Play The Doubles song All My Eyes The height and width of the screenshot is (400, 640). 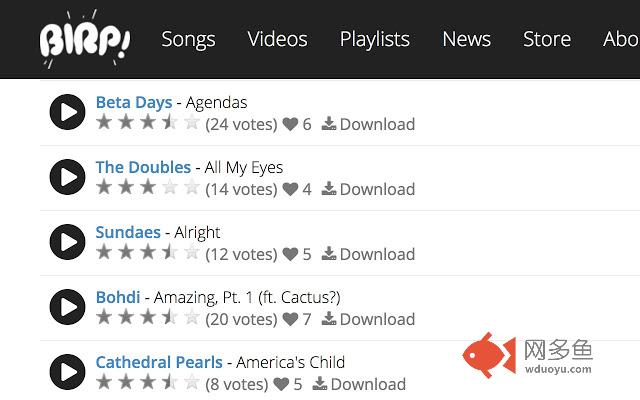pyautogui.click(x=67, y=178)
